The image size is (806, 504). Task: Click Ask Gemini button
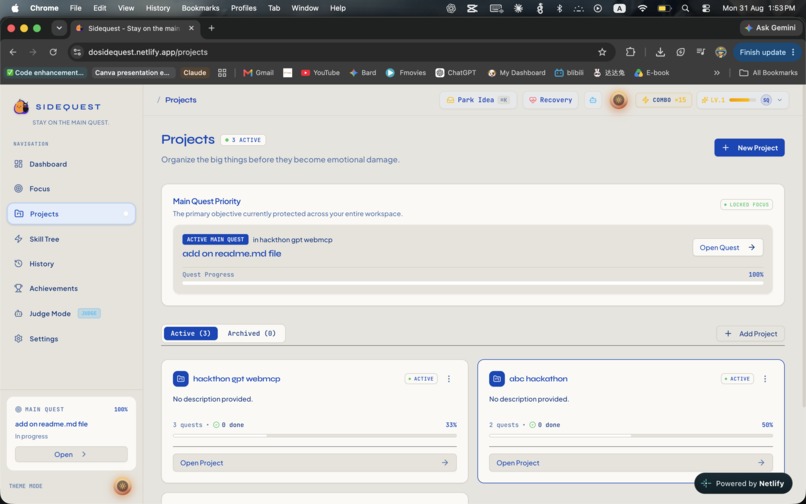pos(770,28)
